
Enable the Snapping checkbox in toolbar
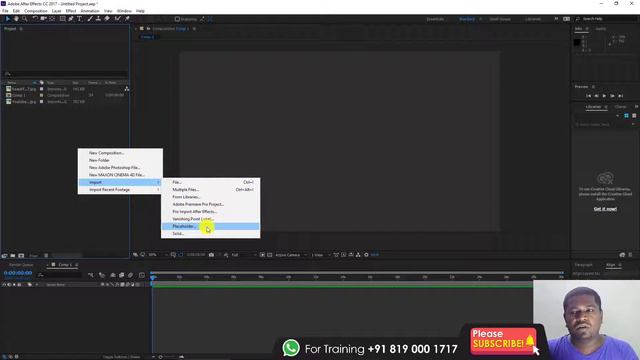177,19
